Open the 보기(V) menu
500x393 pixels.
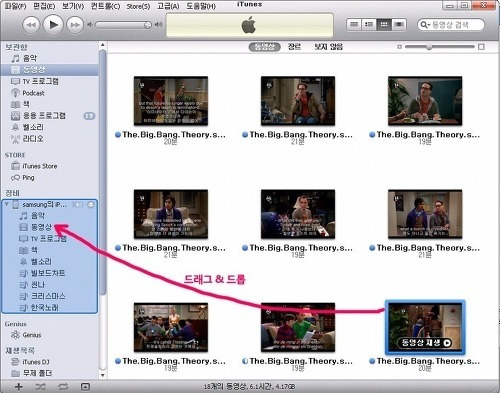73,6
